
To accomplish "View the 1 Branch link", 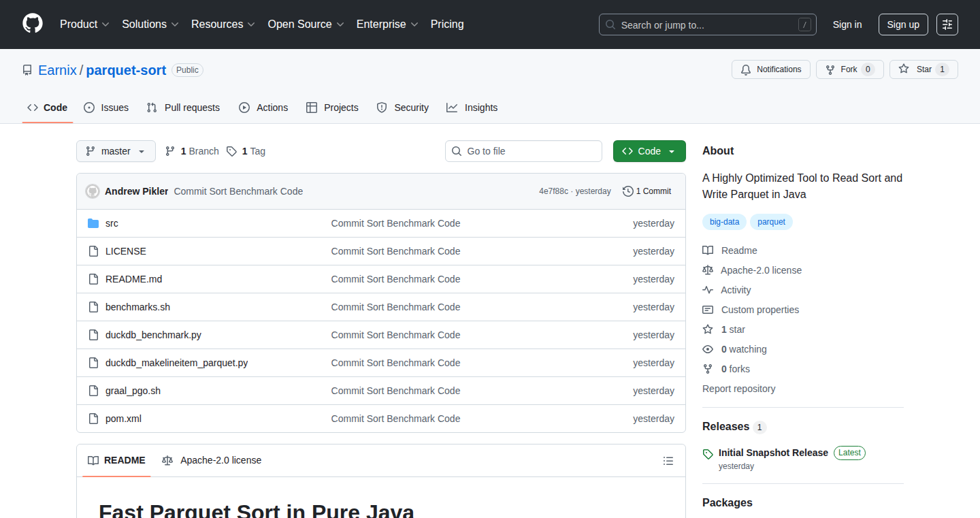I will pyautogui.click(x=192, y=151).
